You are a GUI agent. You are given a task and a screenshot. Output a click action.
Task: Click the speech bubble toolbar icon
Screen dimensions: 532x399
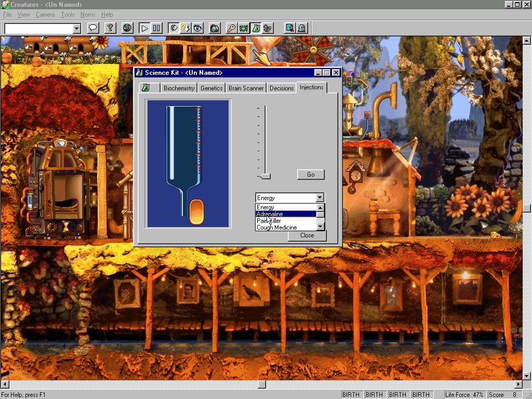[x=93, y=28]
